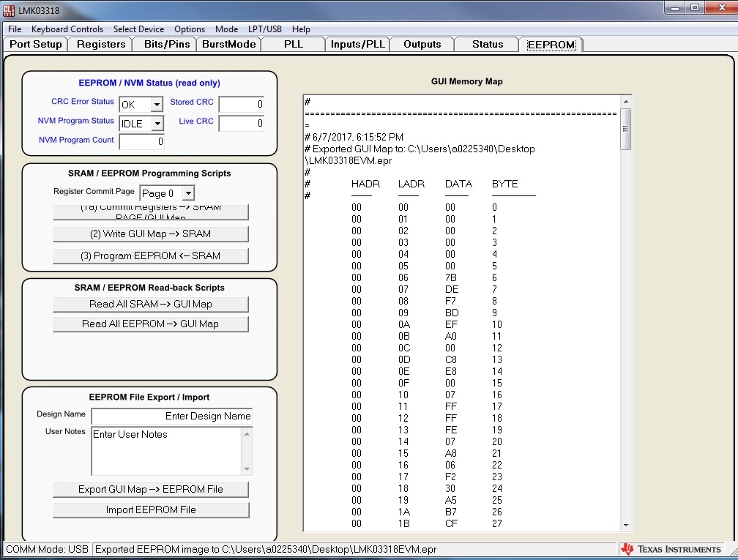Click DATA value FE at LADR 13
This screenshot has height=560, width=738.
(x=451, y=430)
